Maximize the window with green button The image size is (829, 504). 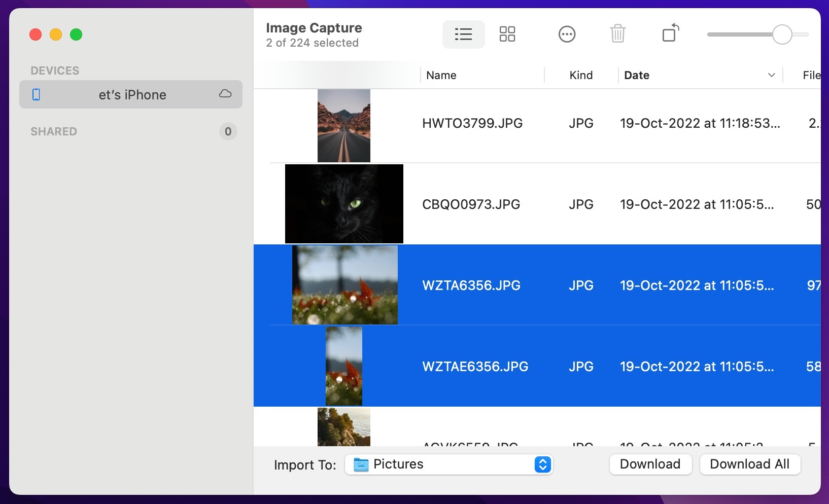point(76,34)
